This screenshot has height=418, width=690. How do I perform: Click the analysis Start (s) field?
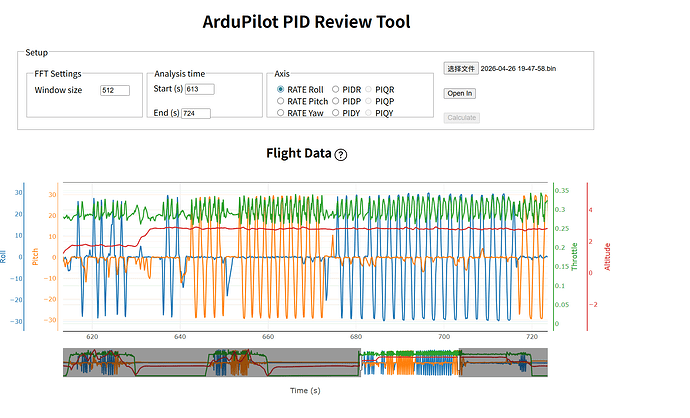click(x=199, y=89)
